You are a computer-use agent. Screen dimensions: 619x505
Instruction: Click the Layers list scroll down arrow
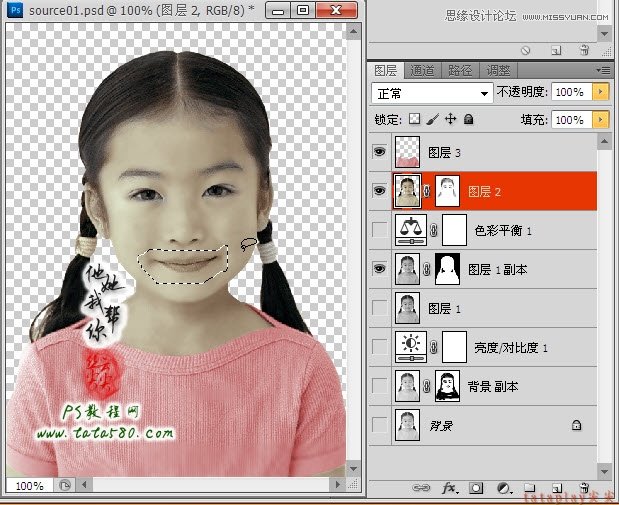604,471
